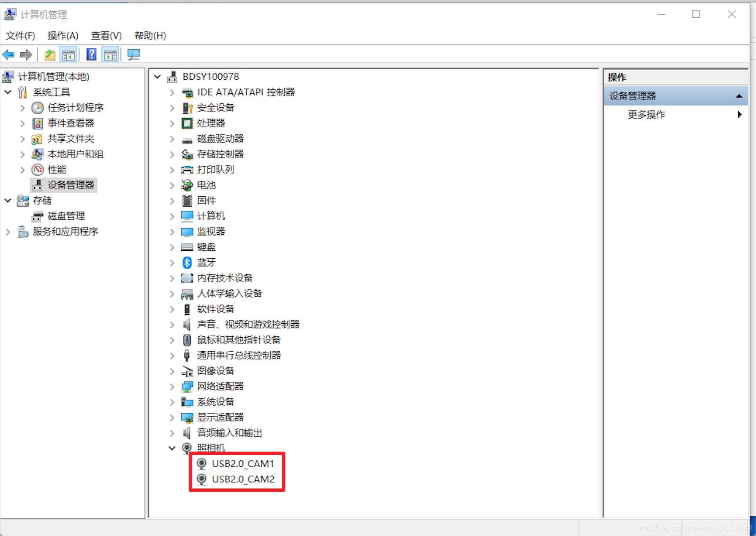
Task: Click the USB2.0_CAM2 webcam icon
Action: point(202,479)
